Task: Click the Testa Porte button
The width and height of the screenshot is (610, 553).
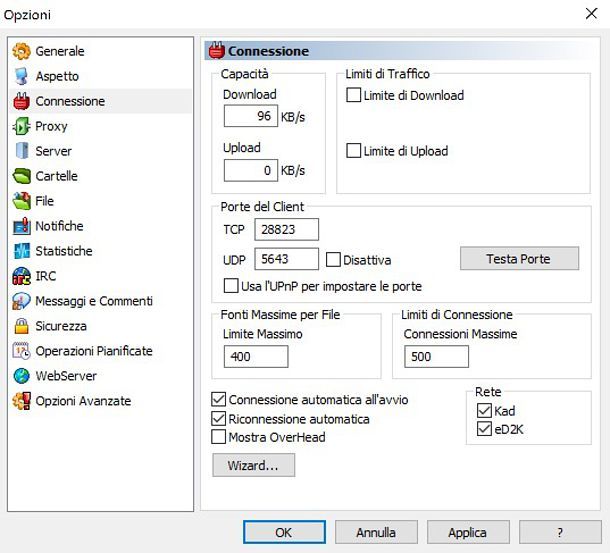Action: click(x=519, y=258)
